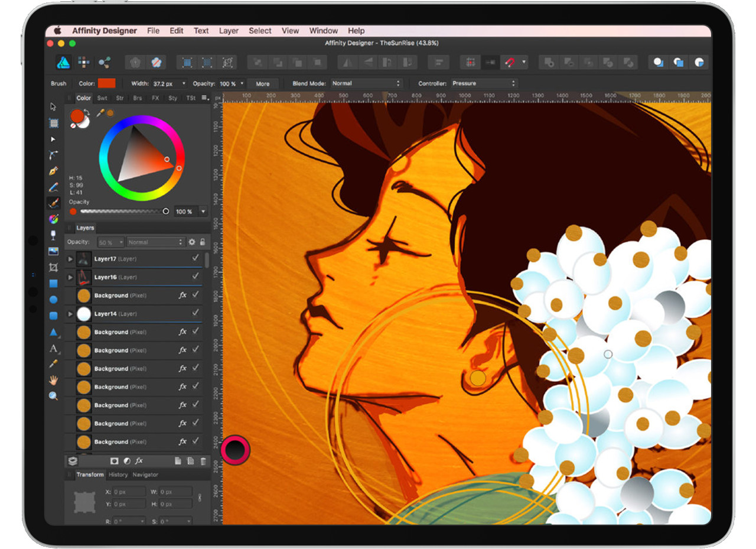Screen dimensions: 756x549
Task: Open Color panel options menu
Action: point(204,98)
